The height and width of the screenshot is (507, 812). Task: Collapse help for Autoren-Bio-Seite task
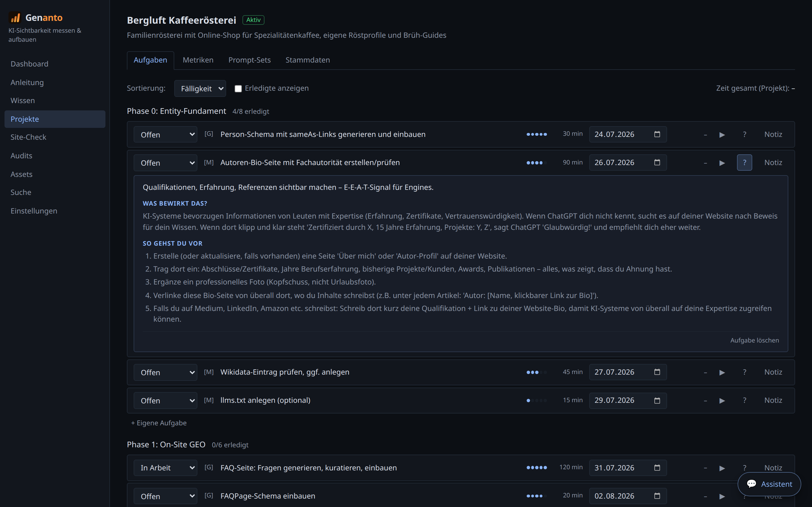(744, 163)
